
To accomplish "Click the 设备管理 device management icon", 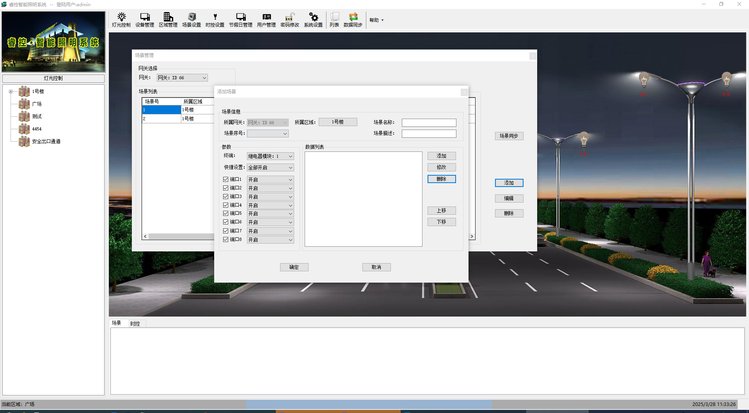I will tap(145, 18).
